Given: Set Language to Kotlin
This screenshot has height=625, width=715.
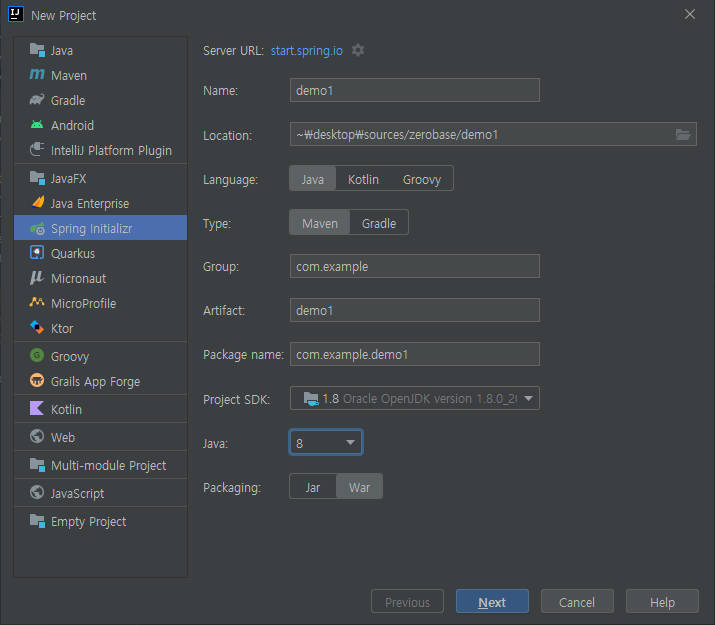Looking at the screenshot, I should pyautogui.click(x=363, y=179).
